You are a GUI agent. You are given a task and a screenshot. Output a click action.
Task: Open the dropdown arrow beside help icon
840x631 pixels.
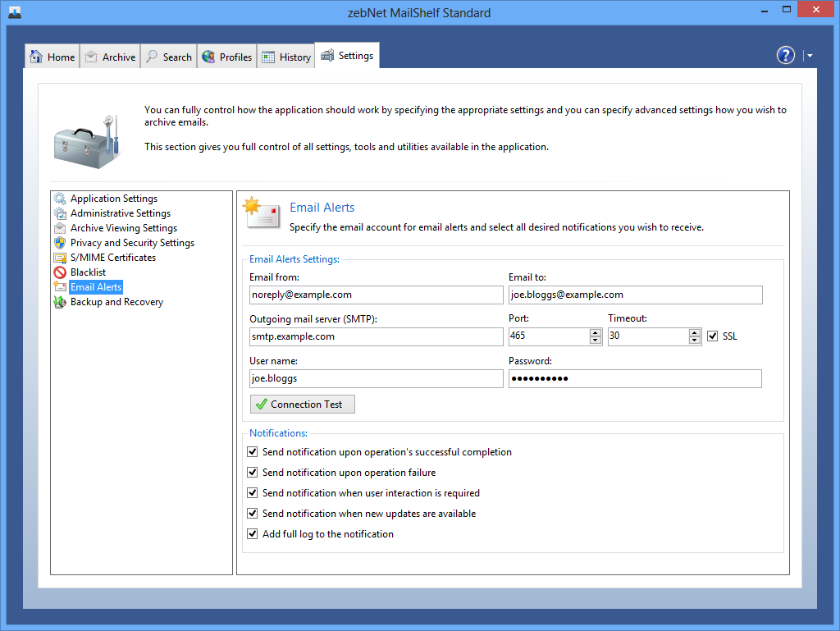pos(810,56)
